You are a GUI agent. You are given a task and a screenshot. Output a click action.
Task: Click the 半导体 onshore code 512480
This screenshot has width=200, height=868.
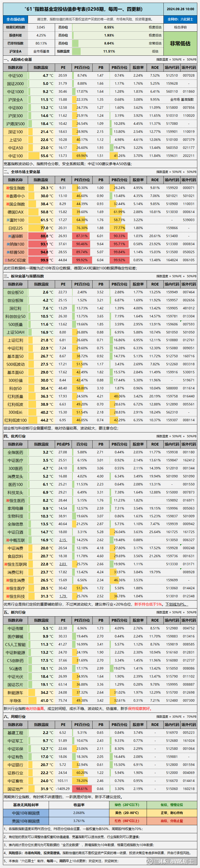click(x=172, y=700)
